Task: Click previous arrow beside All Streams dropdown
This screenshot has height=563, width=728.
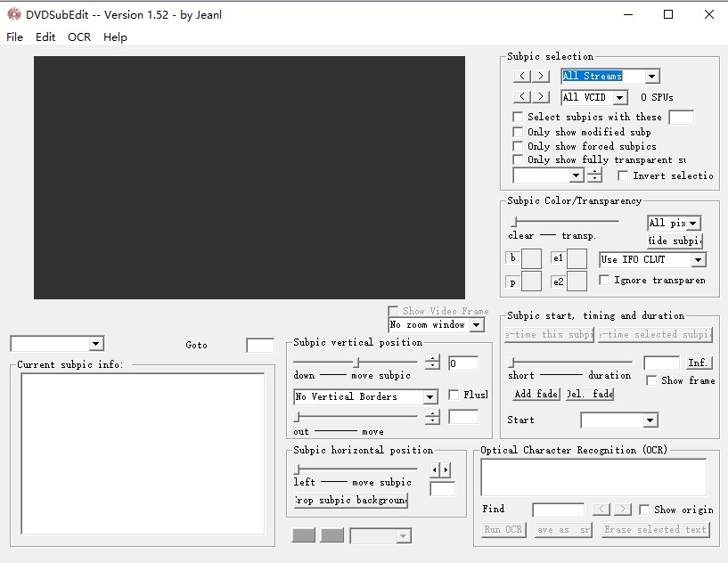Action: (523, 77)
